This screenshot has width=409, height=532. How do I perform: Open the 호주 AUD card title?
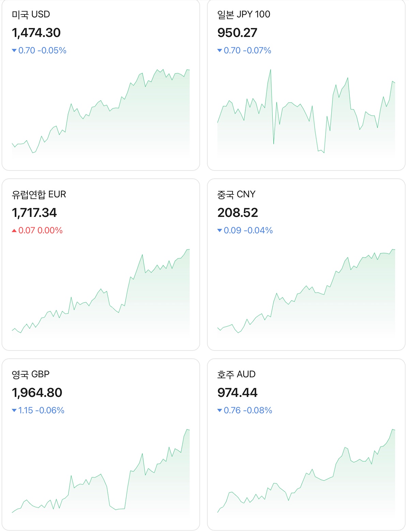236,374
